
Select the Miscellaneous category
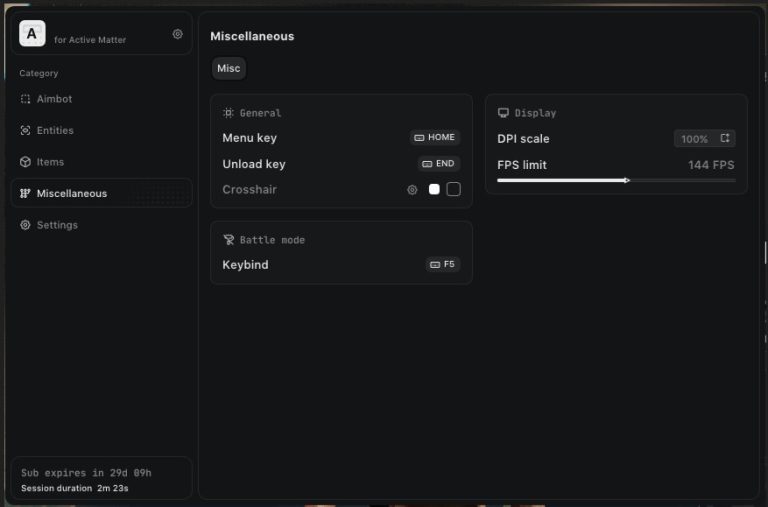[71, 193]
